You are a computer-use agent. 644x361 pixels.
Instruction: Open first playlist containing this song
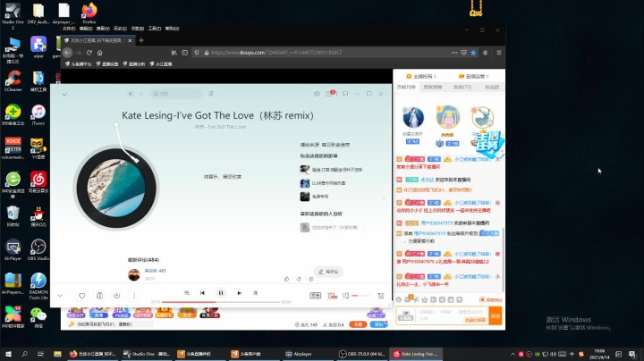coord(331,170)
